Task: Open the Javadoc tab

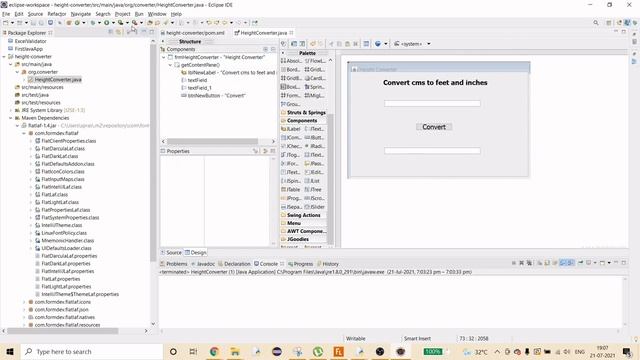Action: click(203, 264)
